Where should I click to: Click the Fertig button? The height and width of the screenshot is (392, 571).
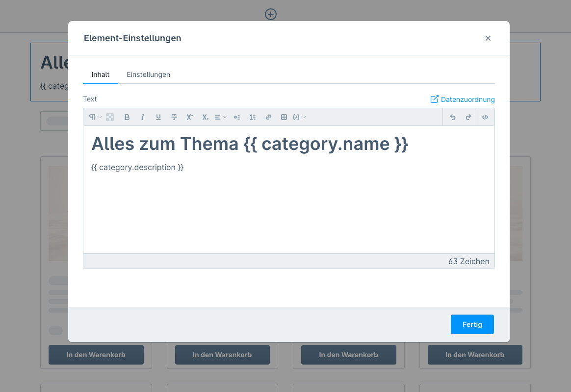472,324
